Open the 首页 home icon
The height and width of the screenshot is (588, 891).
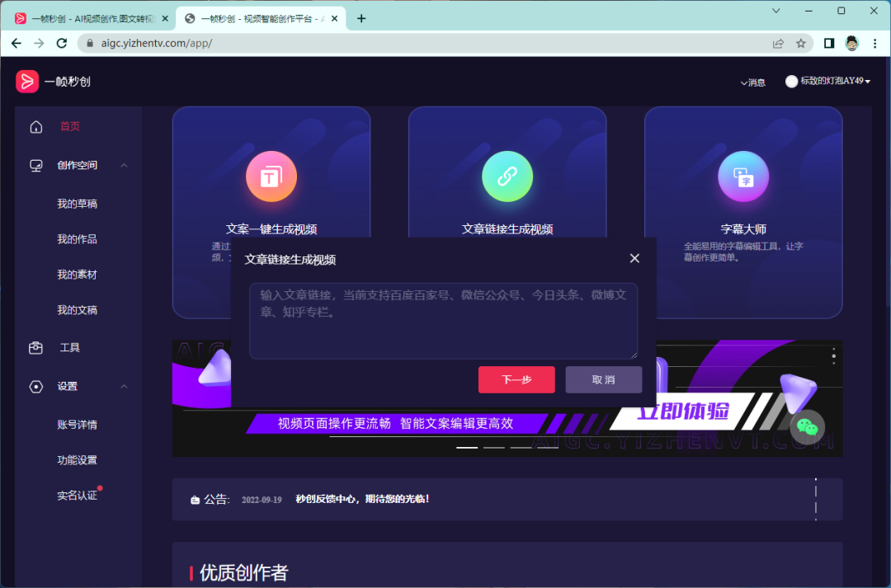coord(35,127)
